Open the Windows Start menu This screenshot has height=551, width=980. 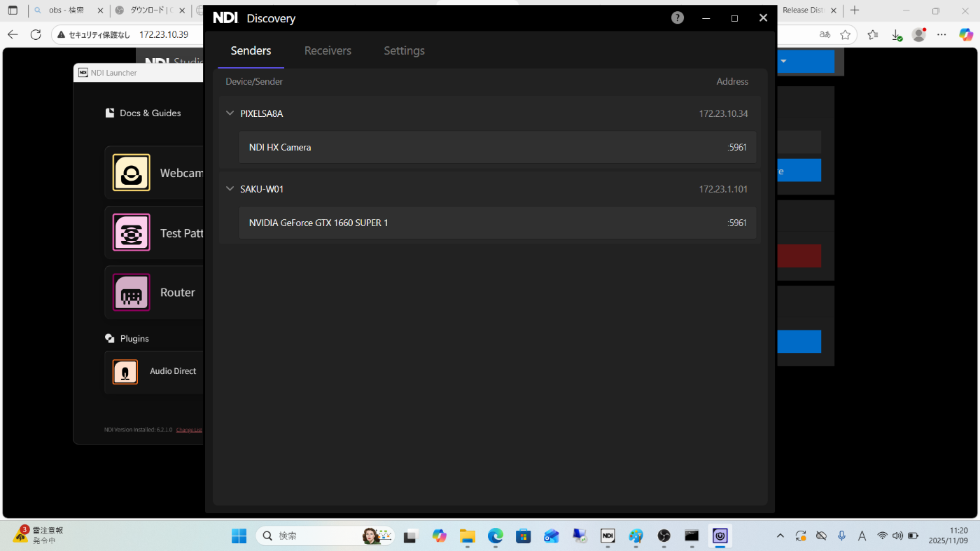[x=239, y=536]
